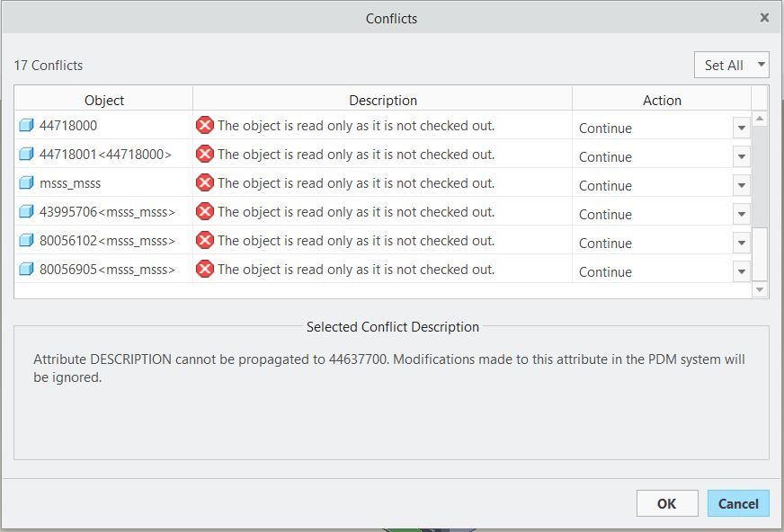The width and height of the screenshot is (784, 532).
Task: Click the Cancel button
Action: click(x=738, y=503)
